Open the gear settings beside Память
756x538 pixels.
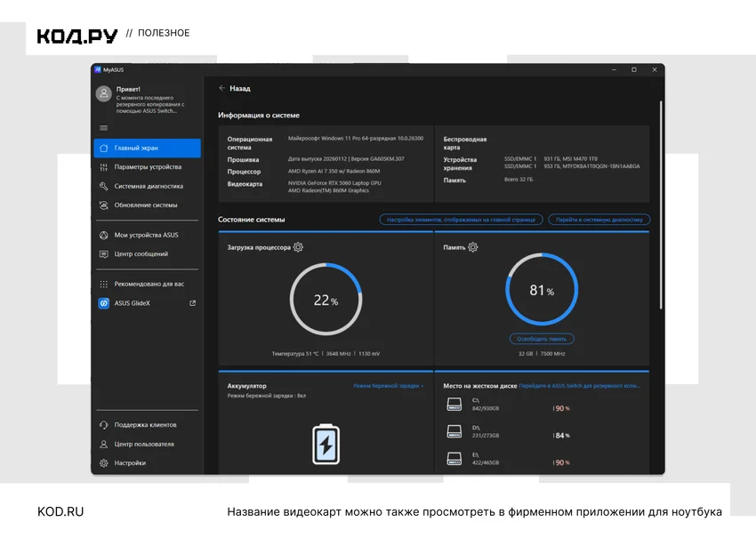pyautogui.click(x=473, y=247)
